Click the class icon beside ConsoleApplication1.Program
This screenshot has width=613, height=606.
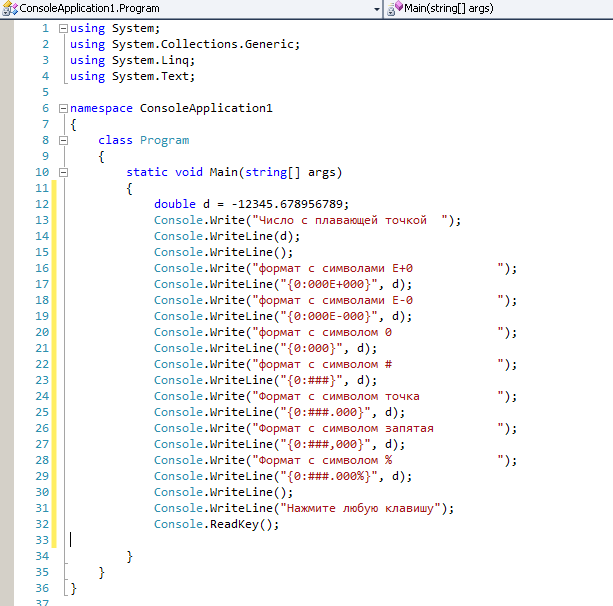[10, 9]
